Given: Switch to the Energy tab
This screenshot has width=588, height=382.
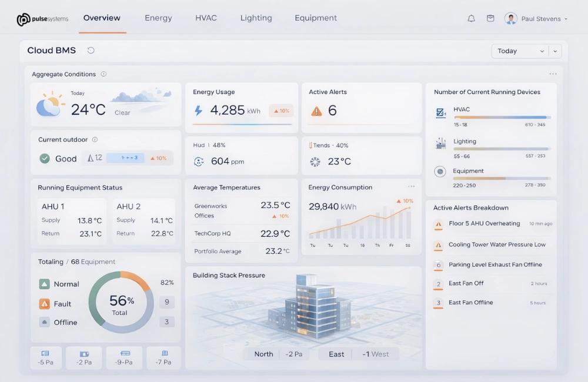Looking at the screenshot, I should (x=158, y=18).
